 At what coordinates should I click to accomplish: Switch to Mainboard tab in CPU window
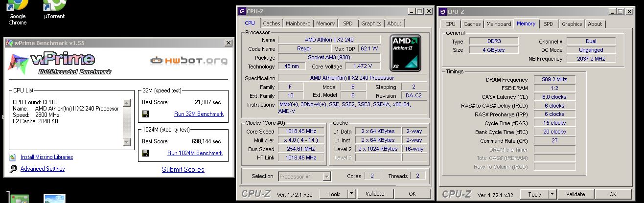point(298,23)
